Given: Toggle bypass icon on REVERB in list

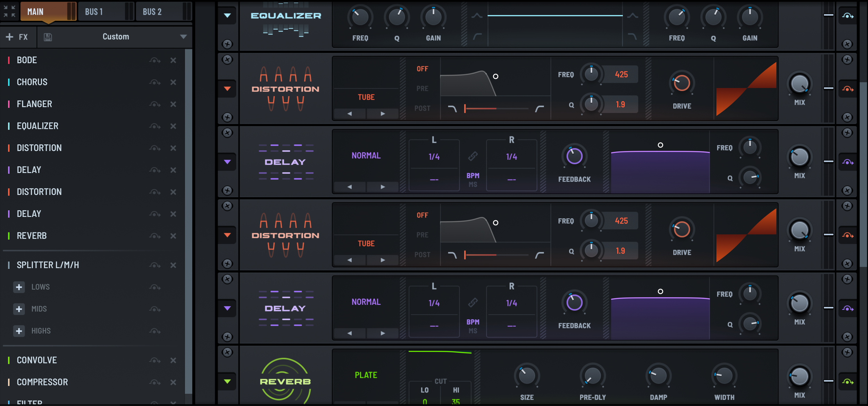Looking at the screenshot, I should point(155,236).
